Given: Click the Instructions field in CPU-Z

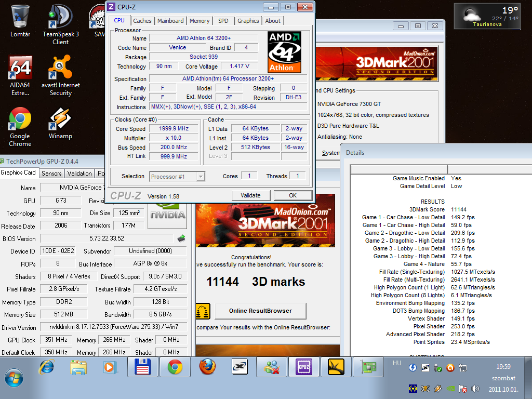Looking at the screenshot, I should tap(228, 107).
